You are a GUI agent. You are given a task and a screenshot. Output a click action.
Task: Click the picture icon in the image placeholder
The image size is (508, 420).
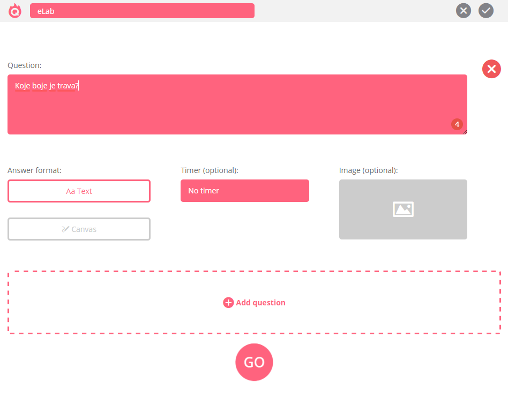click(x=403, y=209)
